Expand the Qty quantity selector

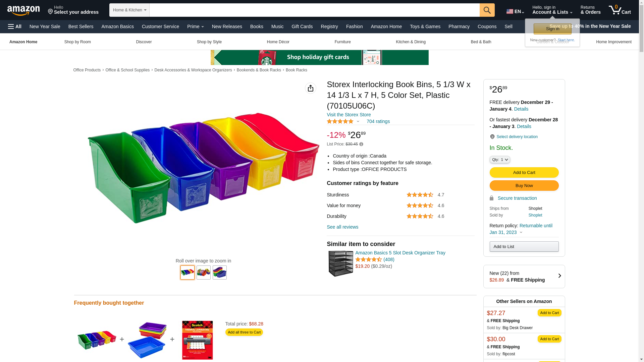coord(500,160)
